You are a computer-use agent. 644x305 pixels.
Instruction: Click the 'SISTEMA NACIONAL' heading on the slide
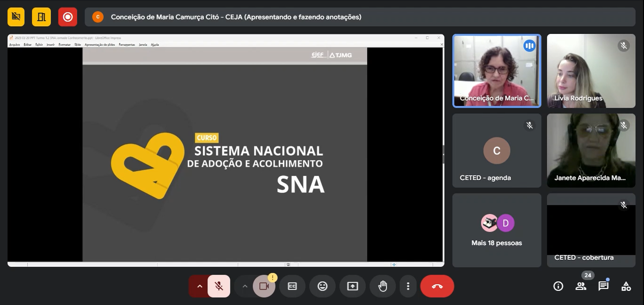[259, 151]
